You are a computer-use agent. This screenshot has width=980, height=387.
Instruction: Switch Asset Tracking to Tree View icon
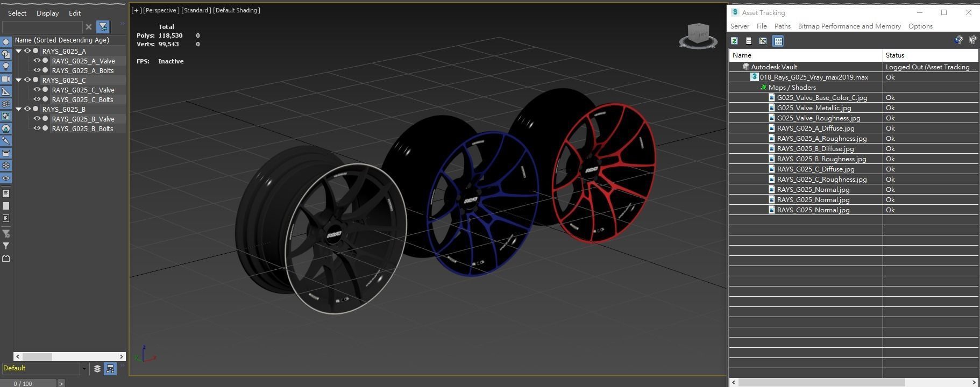[763, 41]
